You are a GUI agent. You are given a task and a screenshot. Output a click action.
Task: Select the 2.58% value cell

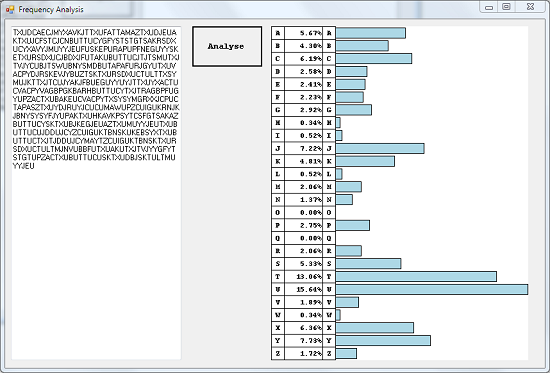tap(303, 72)
